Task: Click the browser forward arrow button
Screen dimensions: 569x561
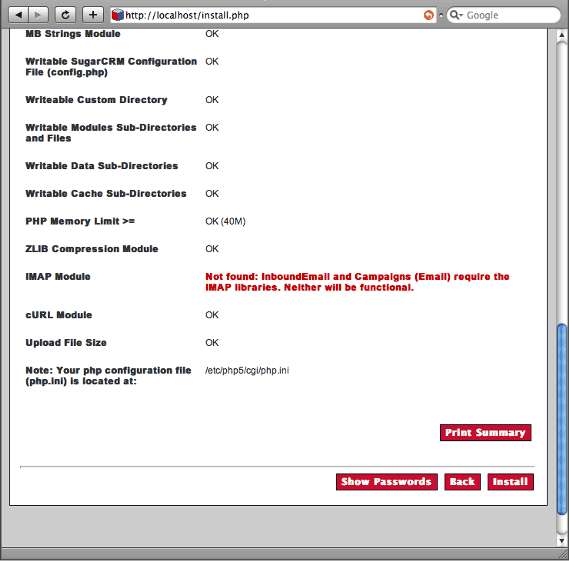Action: (38, 15)
